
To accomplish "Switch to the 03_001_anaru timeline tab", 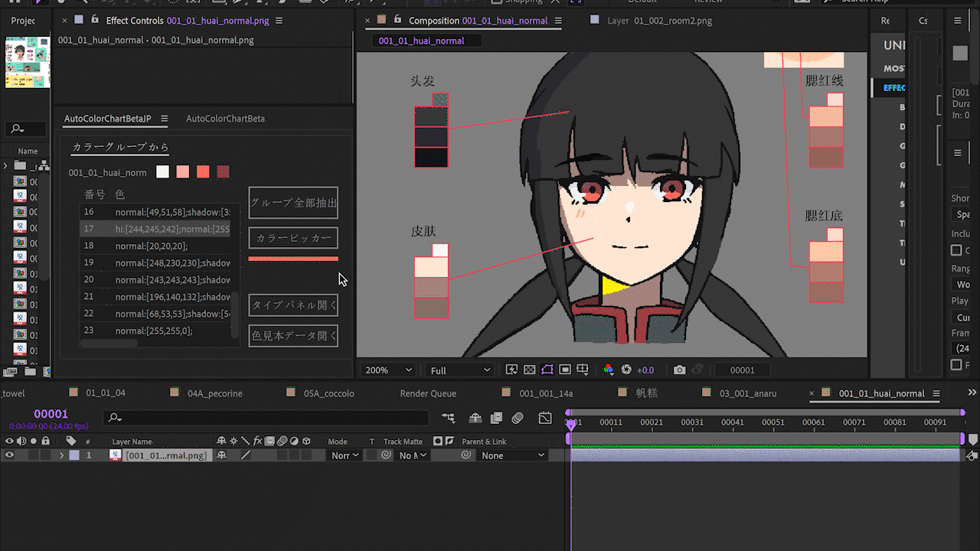I will click(747, 393).
